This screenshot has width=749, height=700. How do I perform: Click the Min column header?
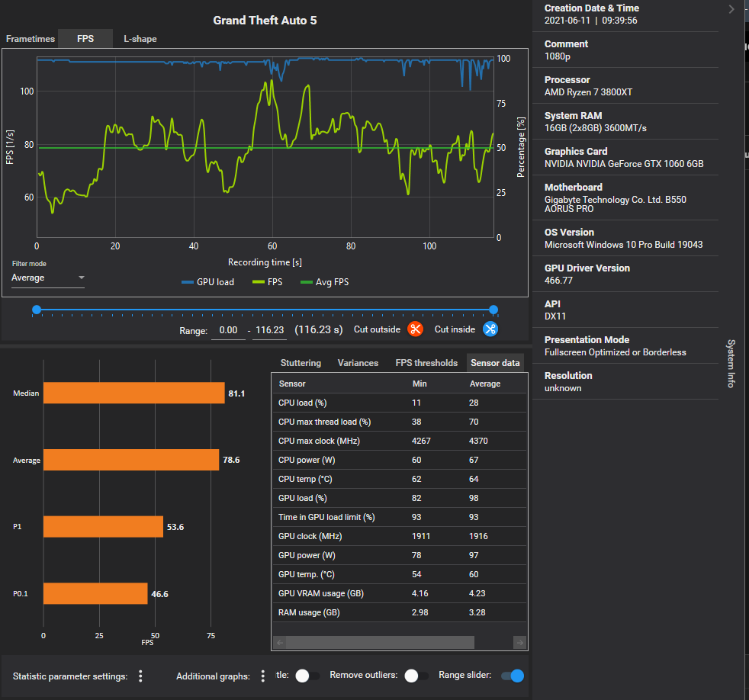[420, 384]
